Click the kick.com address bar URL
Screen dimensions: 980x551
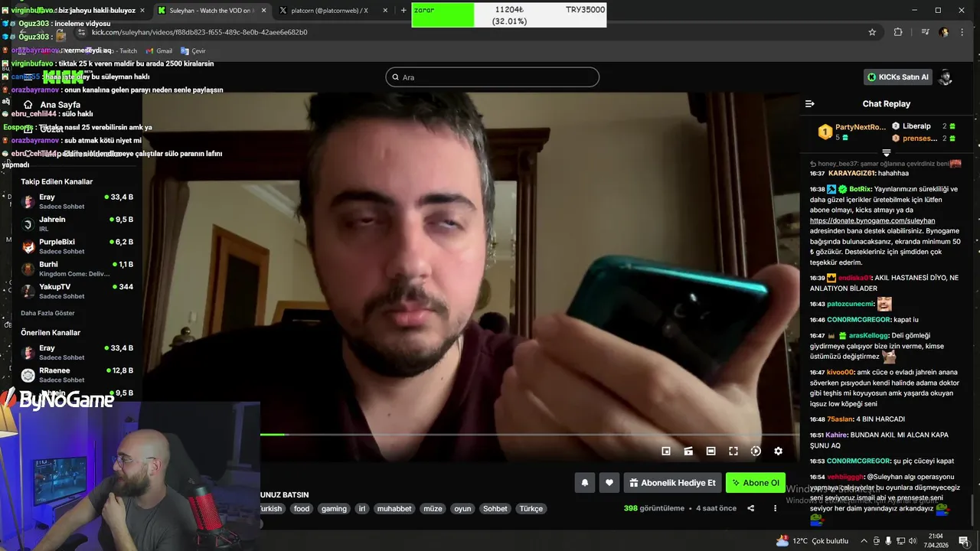(x=199, y=32)
